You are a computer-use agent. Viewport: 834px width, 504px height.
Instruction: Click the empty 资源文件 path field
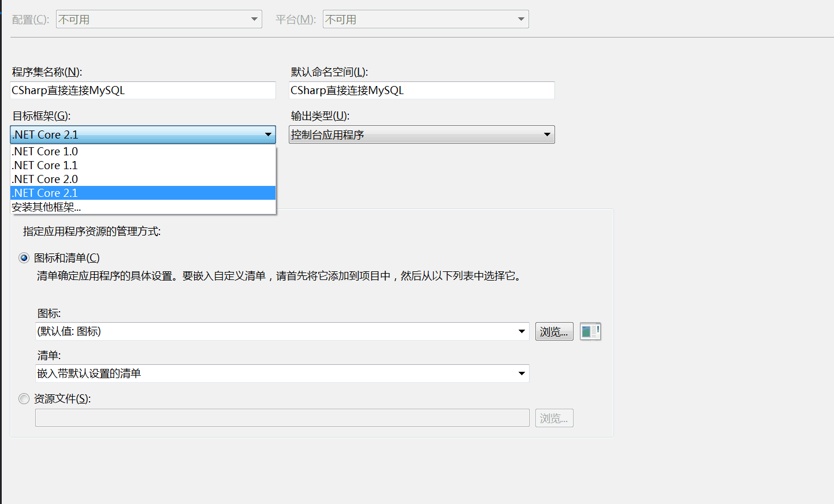point(282,418)
